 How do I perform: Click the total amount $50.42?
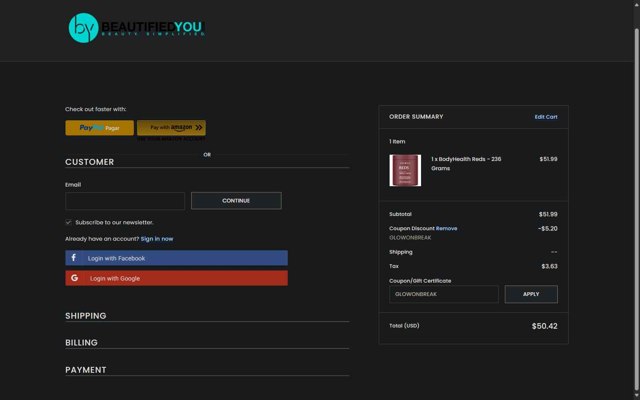click(x=544, y=326)
